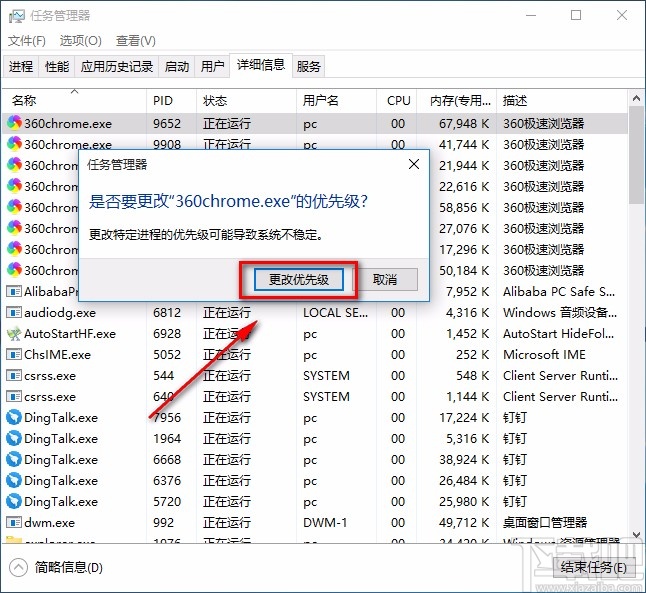Click the csrss.exe icon for PID 640
This screenshot has width=646, height=593.
point(14,396)
